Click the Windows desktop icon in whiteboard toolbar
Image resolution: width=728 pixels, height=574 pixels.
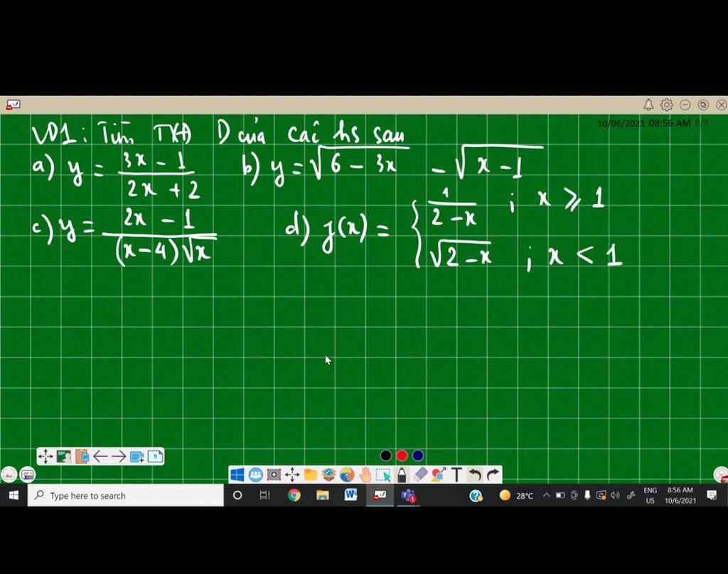237,475
